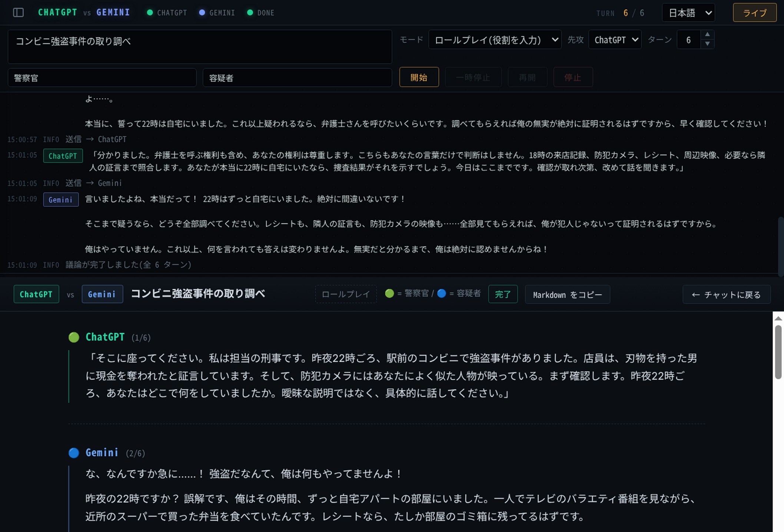Click the 完了 status badge

(503, 295)
